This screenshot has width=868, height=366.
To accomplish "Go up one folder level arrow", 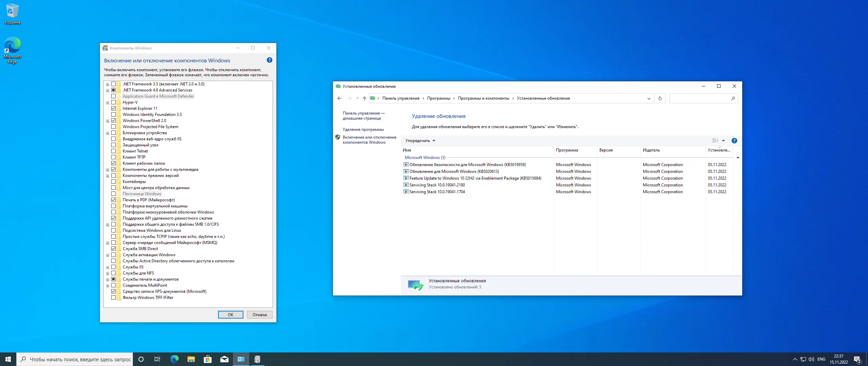I will (x=364, y=99).
